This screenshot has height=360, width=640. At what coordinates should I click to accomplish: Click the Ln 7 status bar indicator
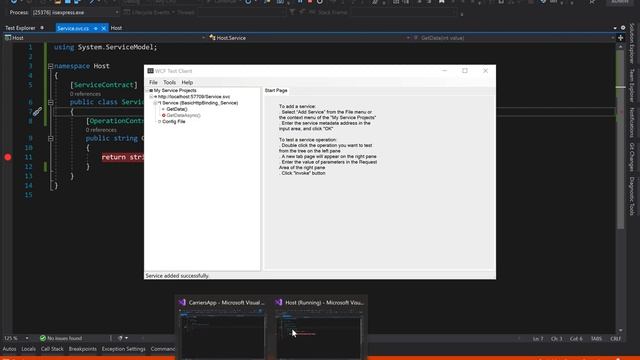[538, 339]
